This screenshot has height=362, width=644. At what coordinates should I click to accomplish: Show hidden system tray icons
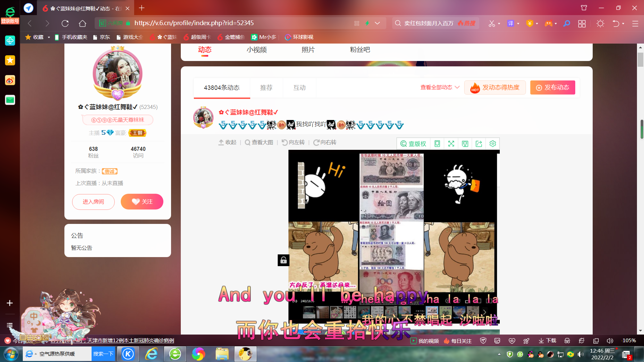click(x=499, y=354)
